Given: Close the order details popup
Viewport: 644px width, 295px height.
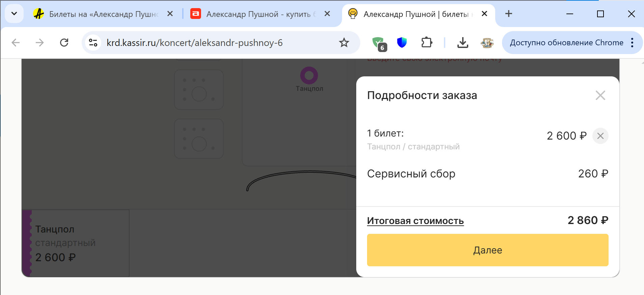Looking at the screenshot, I should pyautogui.click(x=600, y=95).
